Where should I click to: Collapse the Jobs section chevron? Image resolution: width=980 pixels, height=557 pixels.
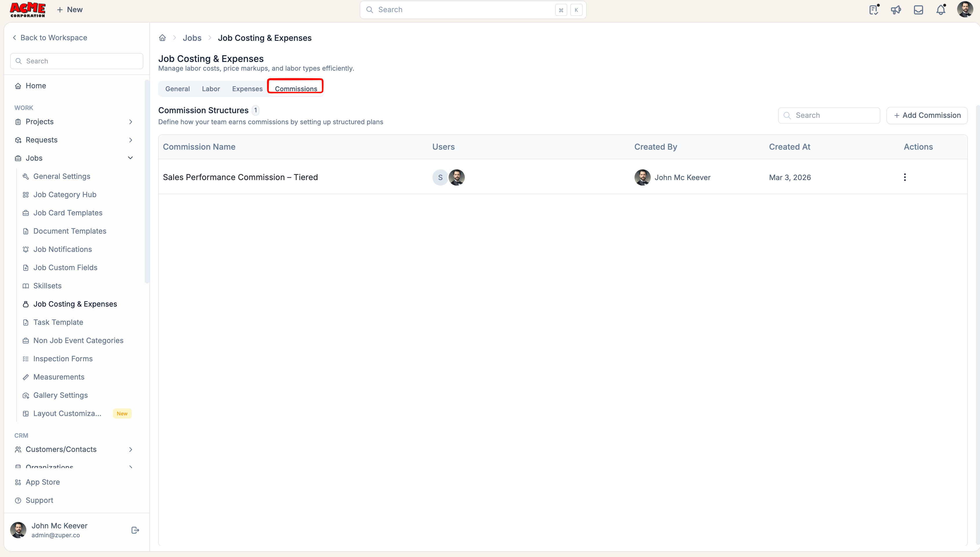(131, 158)
